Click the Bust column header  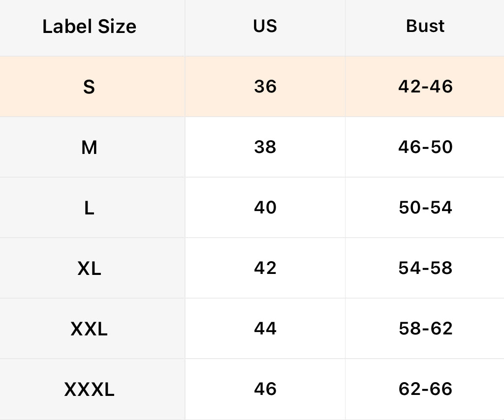click(425, 27)
